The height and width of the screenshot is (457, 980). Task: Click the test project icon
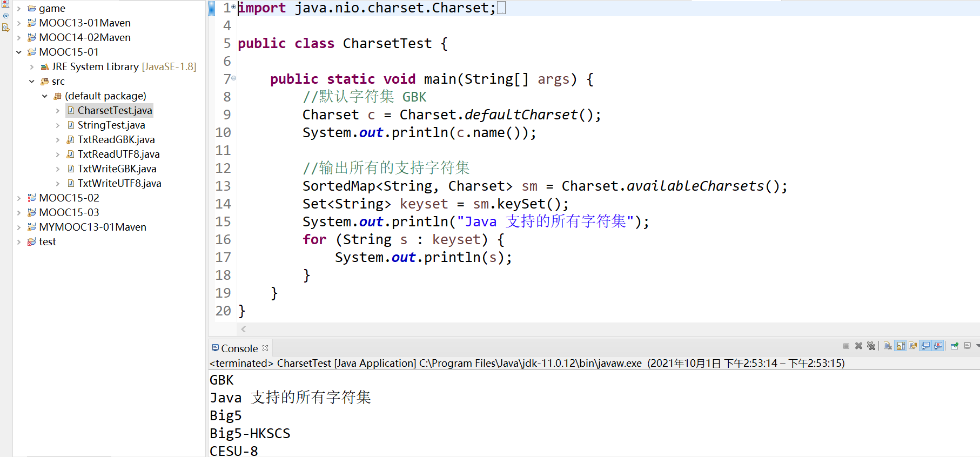[x=32, y=242]
